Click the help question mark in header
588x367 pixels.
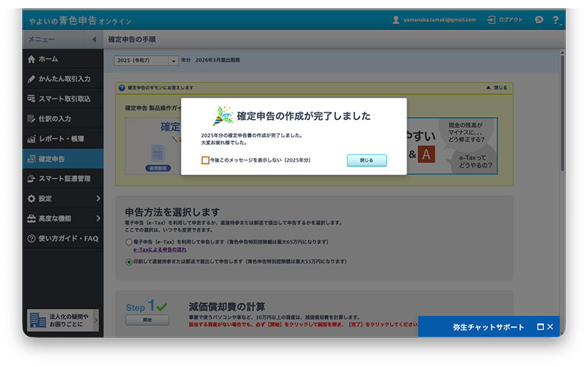click(x=555, y=20)
